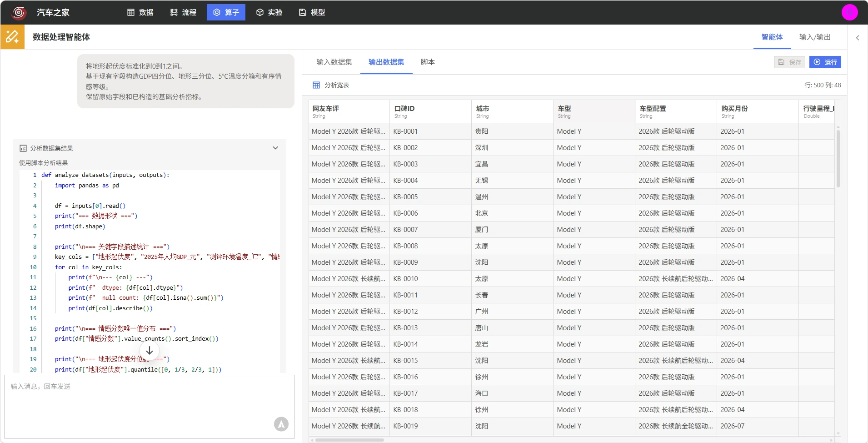Click the 网友车评 cell in KB-0016 row
Viewport: 868px width, 443px height.
point(349,377)
